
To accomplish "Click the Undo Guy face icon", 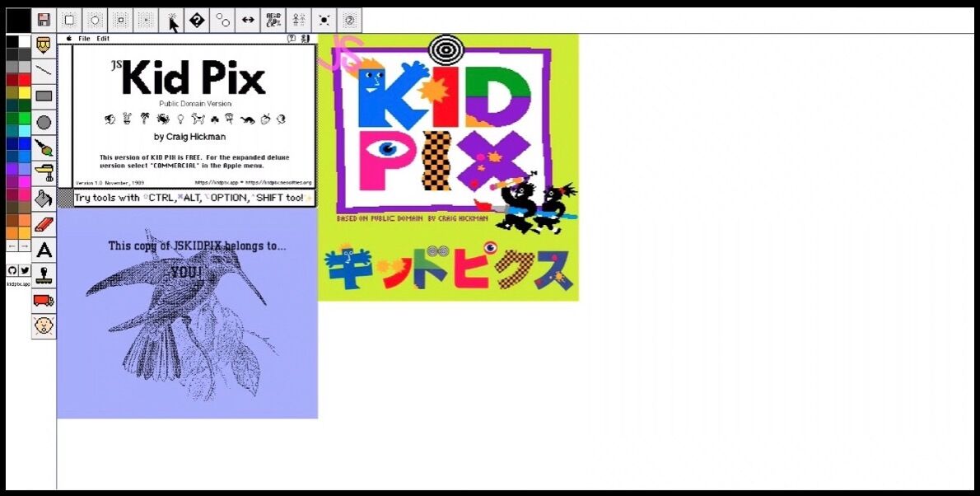I will click(44, 326).
